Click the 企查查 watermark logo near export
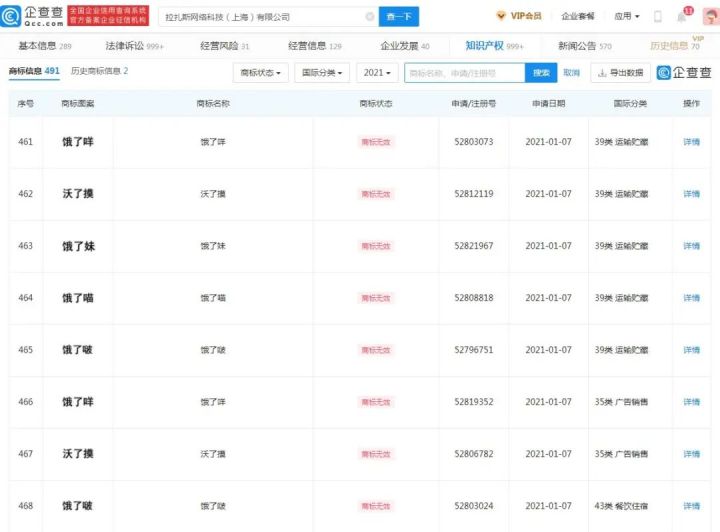This screenshot has height=532, width=720. pos(684,73)
